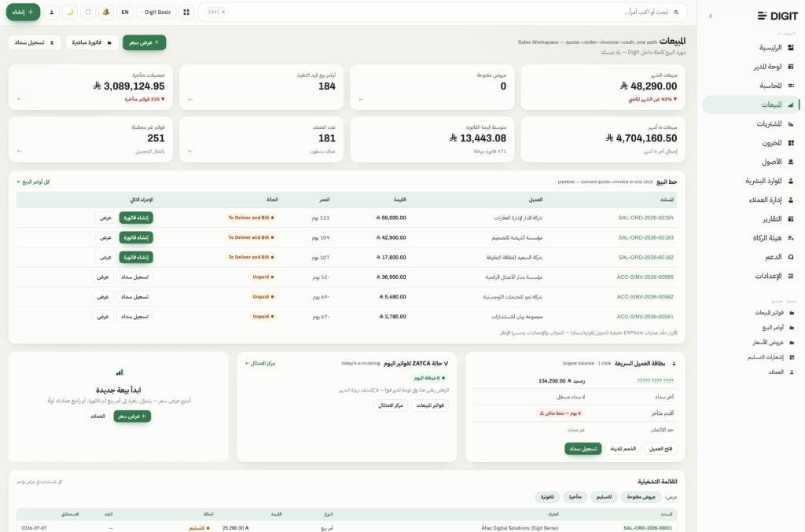Click فواتير المبيعات button in ZATCA card
Image resolution: width=805 pixels, height=532 pixels.
pos(430,405)
